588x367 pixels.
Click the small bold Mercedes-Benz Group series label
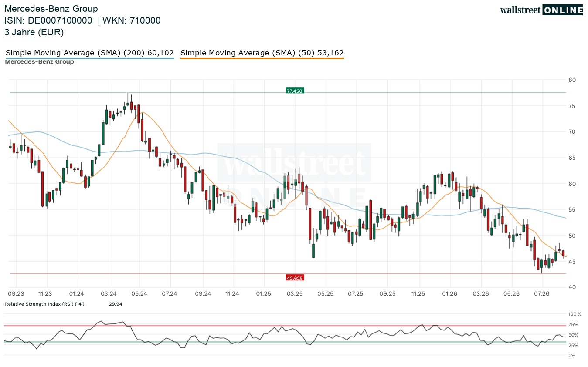click(39, 62)
